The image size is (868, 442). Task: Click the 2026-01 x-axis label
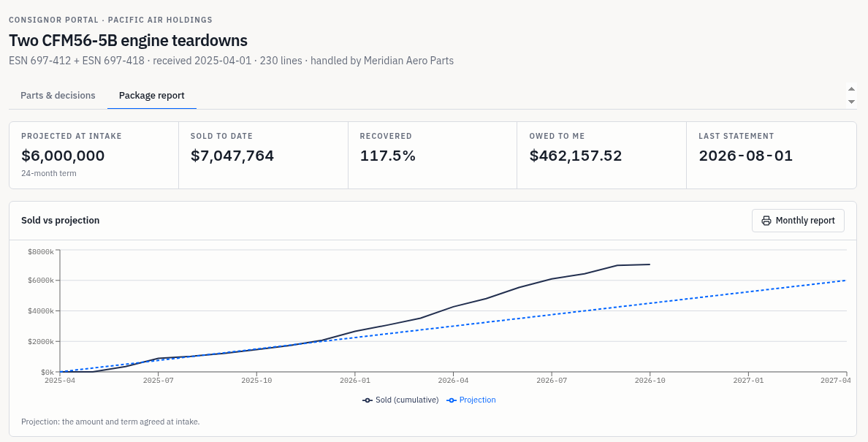click(355, 381)
